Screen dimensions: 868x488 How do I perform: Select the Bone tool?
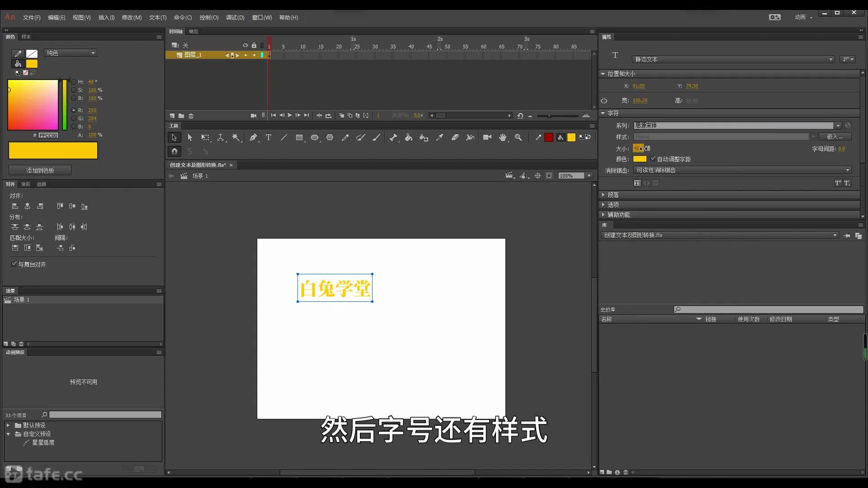click(393, 137)
